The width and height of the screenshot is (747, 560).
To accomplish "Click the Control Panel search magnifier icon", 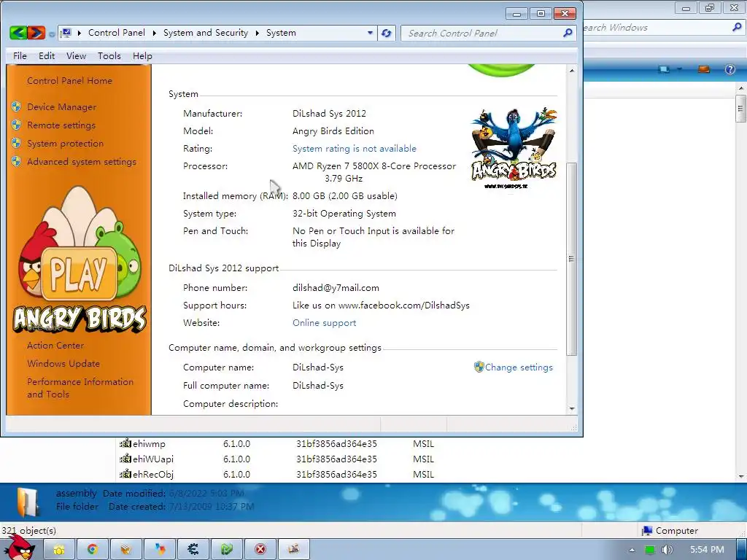I will pos(568,33).
